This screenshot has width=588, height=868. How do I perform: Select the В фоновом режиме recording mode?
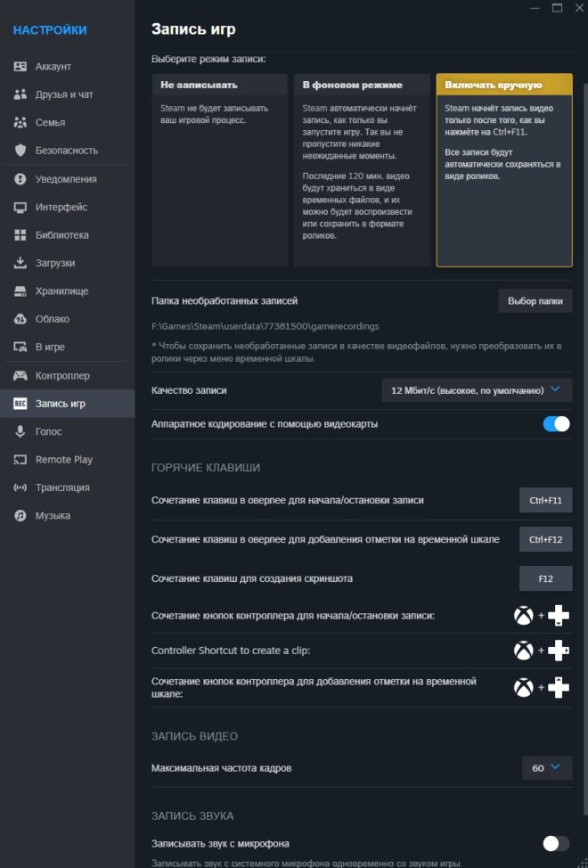362,170
